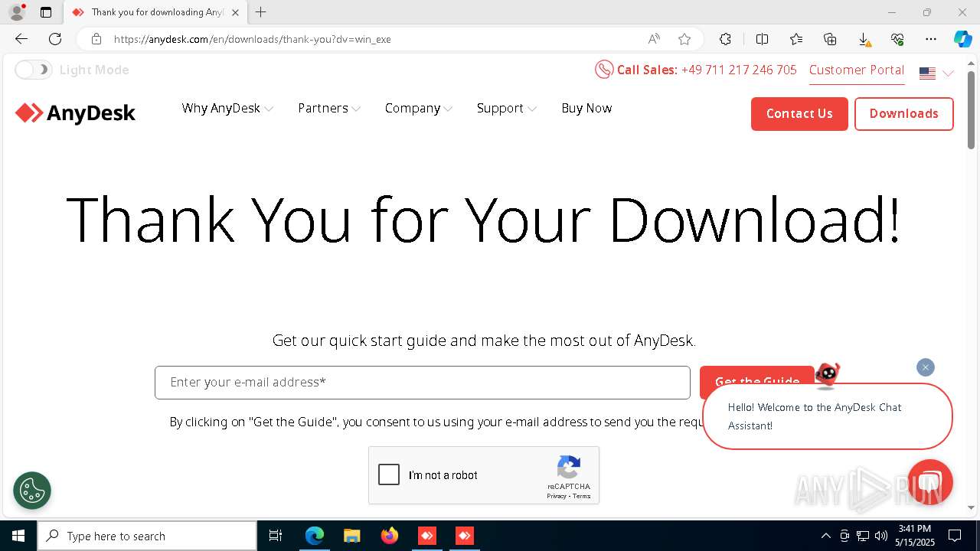Click the scrollbar down arrow

click(972, 507)
